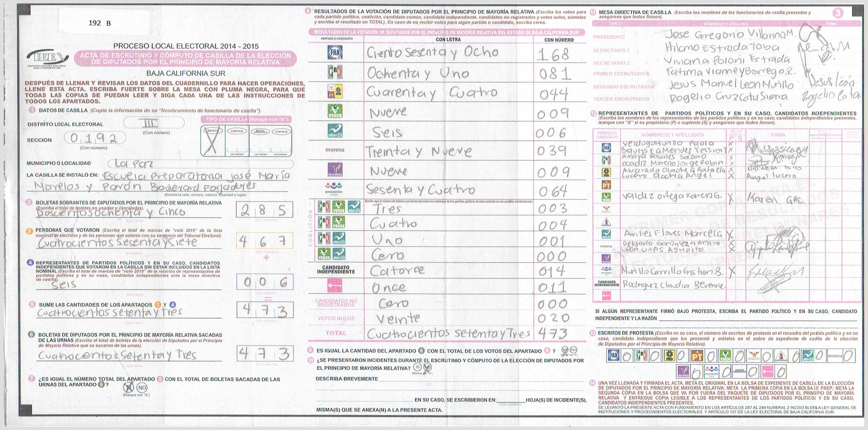Select SI circle for question 9
The image size is (868, 430).
pyautogui.click(x=565, y=350)
